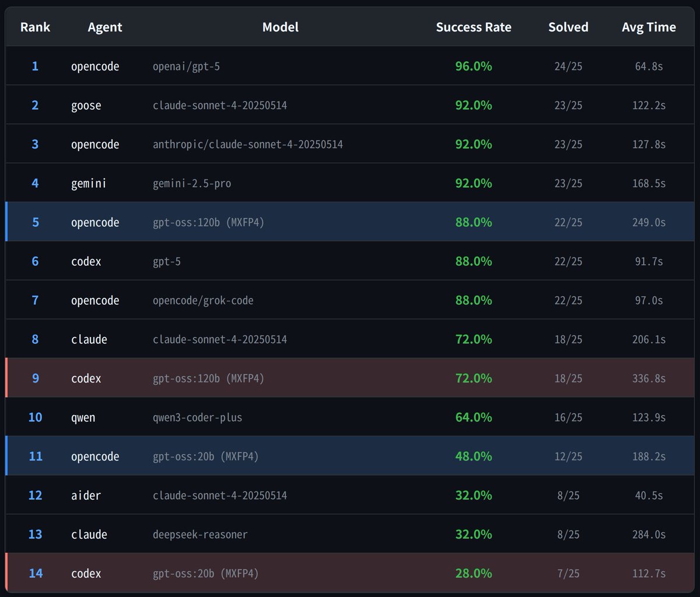Select claude-sonnet-4-20250514 in the aider row
This screenshot has height=597, width=700.
(220, 496)
